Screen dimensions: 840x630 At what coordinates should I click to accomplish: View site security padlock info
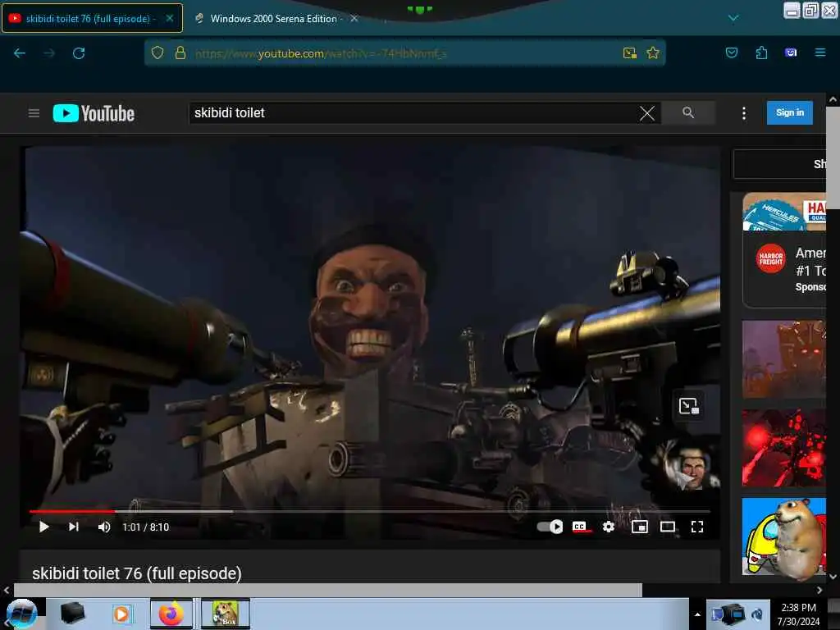point(180,52)
